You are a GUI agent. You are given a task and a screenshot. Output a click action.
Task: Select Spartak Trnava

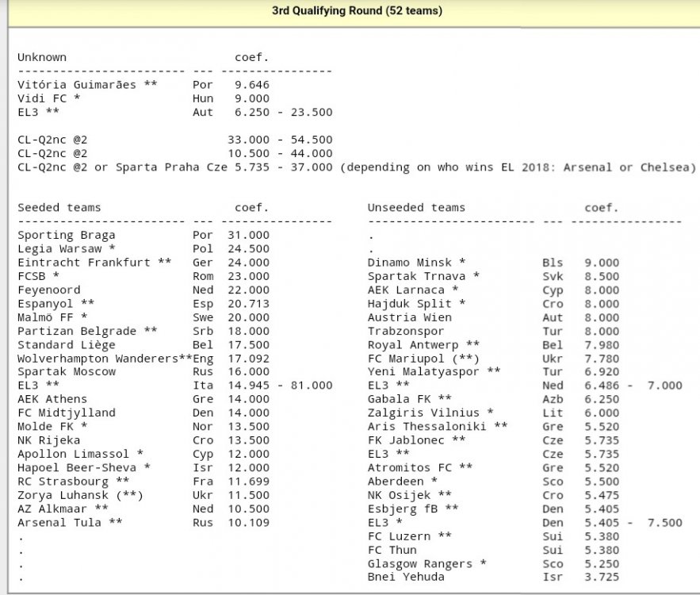pos(416,277)
